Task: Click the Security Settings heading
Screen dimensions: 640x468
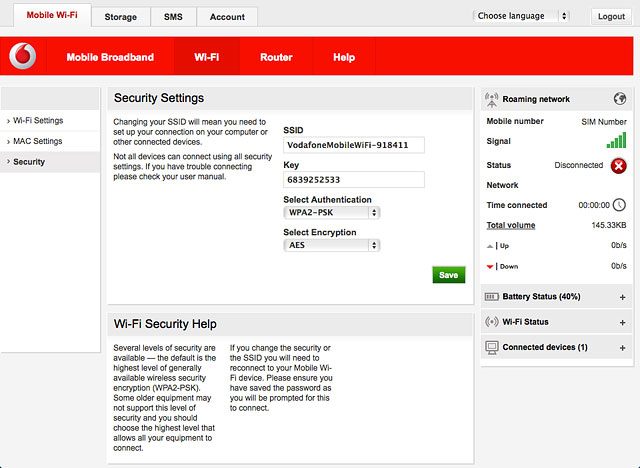Action: point(159,98)
